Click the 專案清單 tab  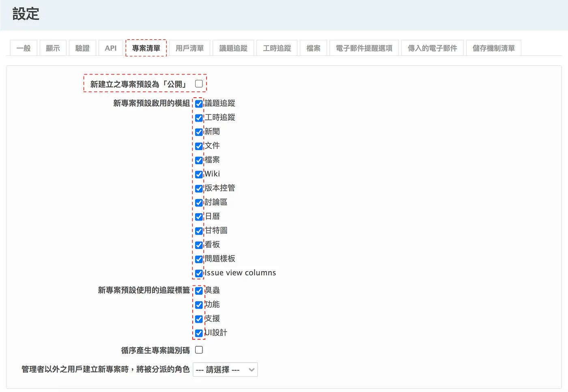pos(146,48)
